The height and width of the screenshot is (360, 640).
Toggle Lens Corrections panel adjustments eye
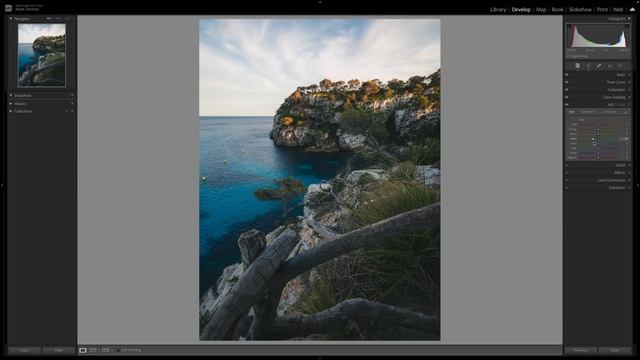pyautogui.click(x=567, y=180)
